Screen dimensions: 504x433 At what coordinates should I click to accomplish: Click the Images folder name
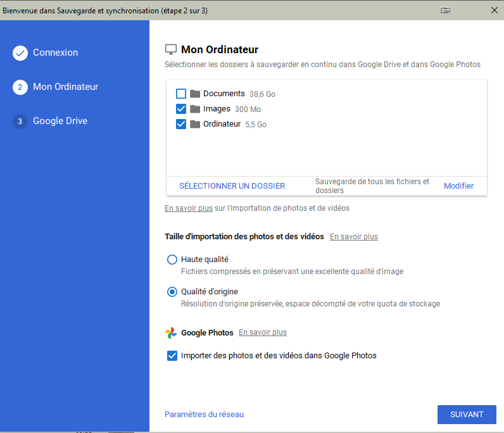217,109
